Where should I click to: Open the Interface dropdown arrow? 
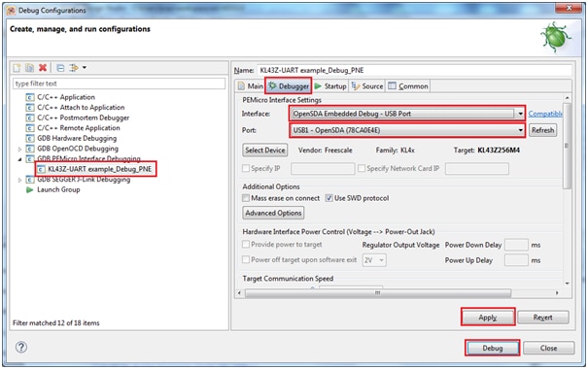(x=521, y=114)
